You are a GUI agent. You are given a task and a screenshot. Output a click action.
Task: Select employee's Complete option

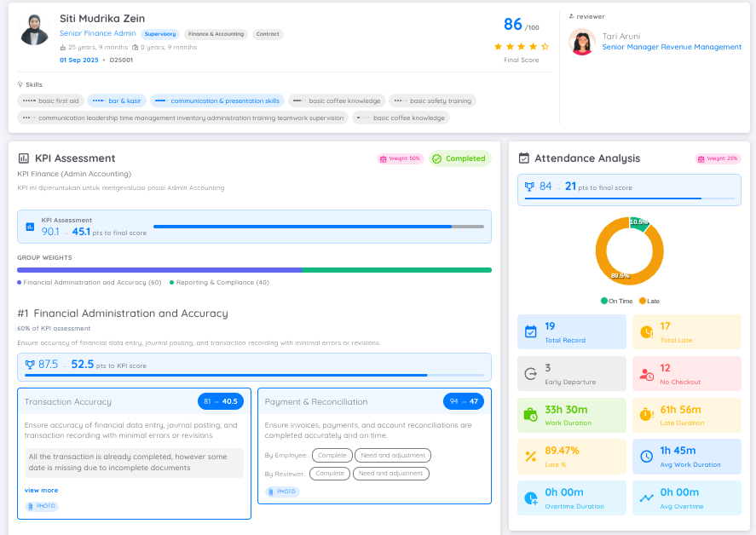coord(332,456)
